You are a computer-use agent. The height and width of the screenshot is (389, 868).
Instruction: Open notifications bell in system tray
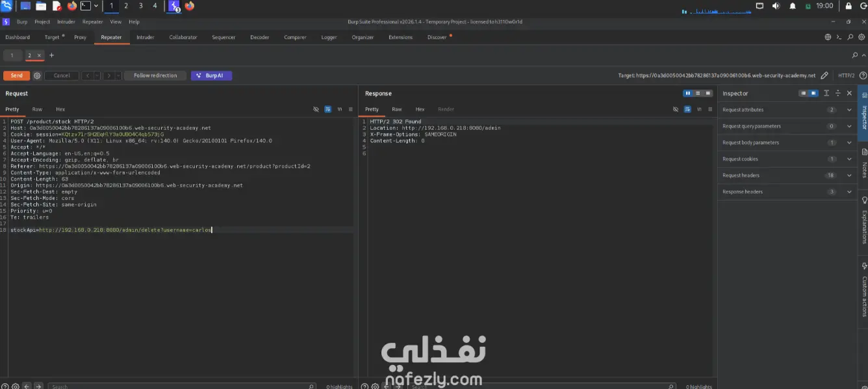coord(793,6)
